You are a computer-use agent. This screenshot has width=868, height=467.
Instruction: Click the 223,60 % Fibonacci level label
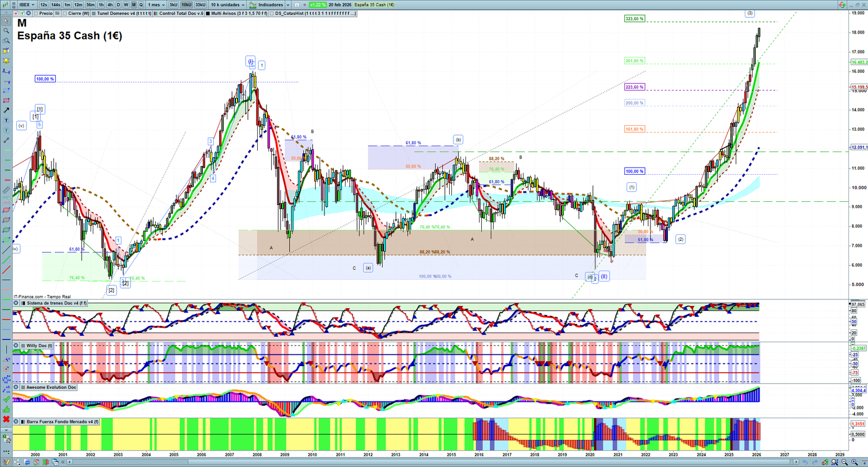point(635,87)
